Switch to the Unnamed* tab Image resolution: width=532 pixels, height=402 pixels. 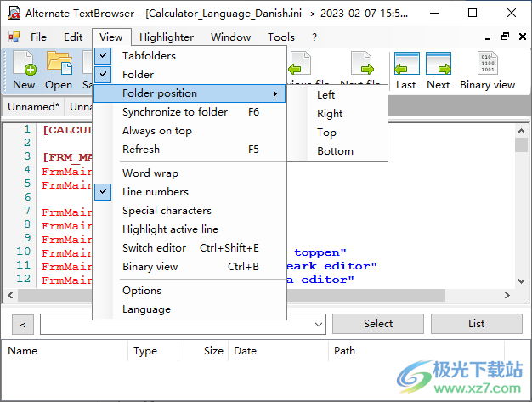(33, 107)
